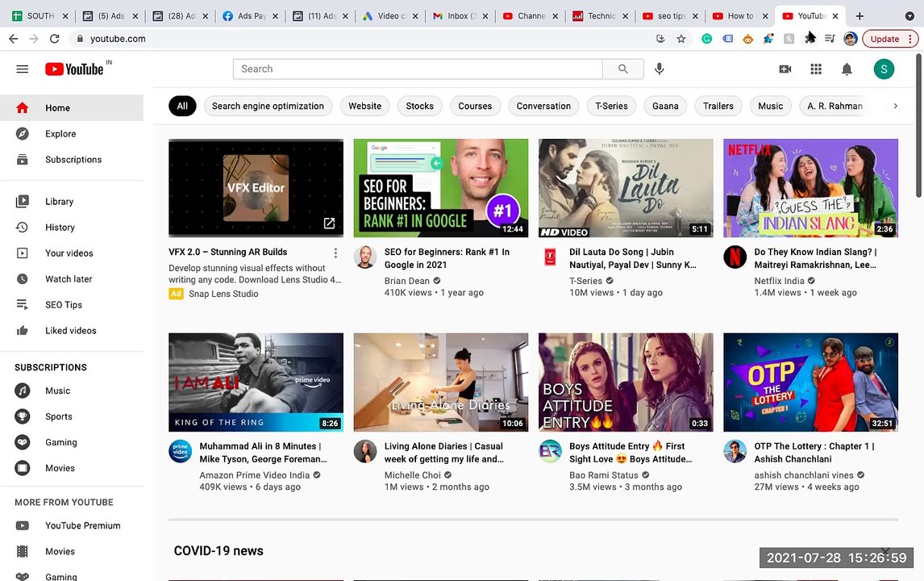
Task: Click the YouTube logo
Action: click(x=75, y=69)
